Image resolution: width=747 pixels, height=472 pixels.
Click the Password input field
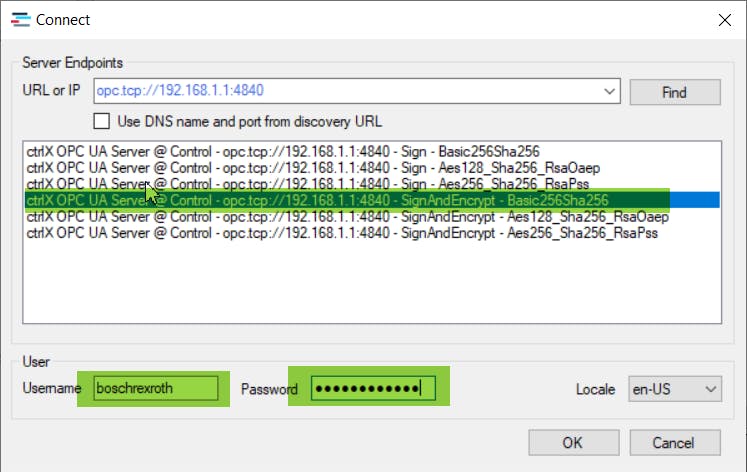pyautogui.click(x=373, y=388)
